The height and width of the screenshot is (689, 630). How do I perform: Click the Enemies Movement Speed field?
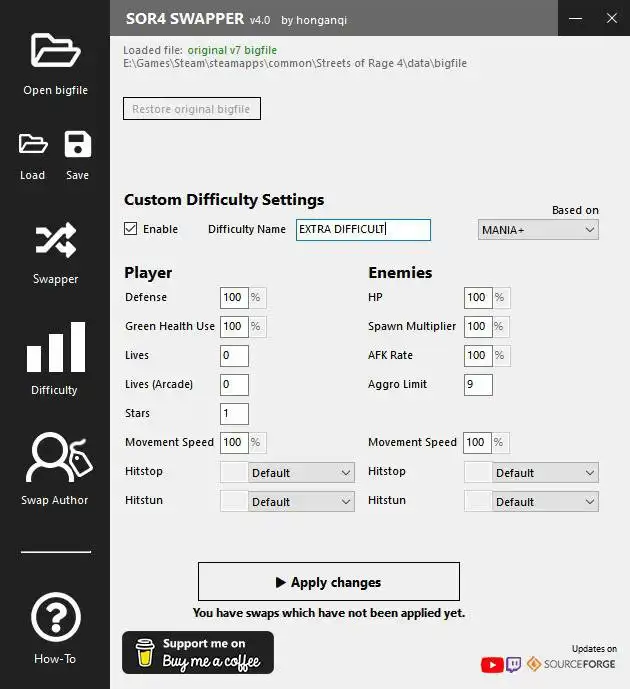(x=477, y=442)
